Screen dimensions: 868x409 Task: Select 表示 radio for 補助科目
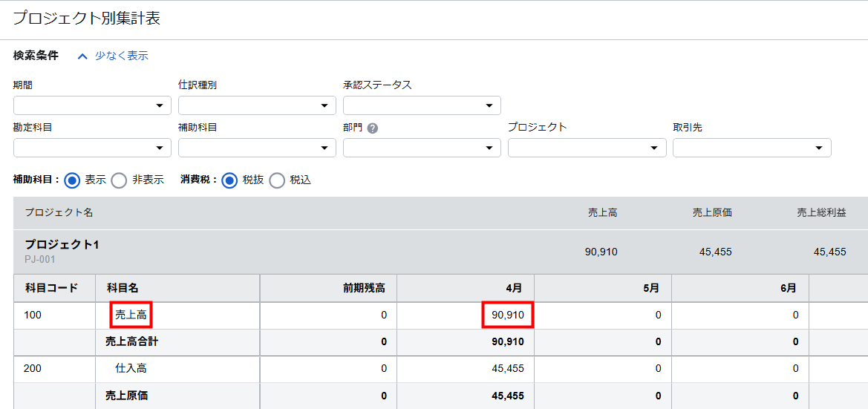tap(72, 180)
